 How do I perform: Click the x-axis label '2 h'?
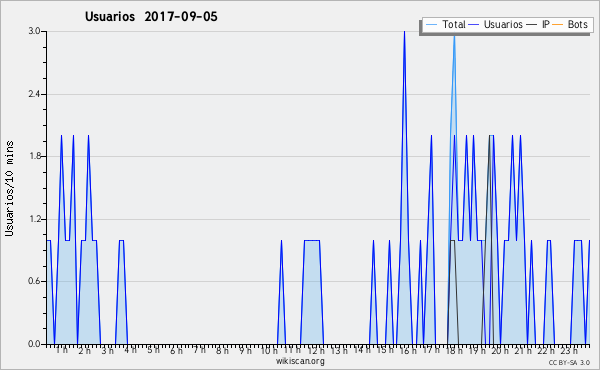(x=85, y=350)
